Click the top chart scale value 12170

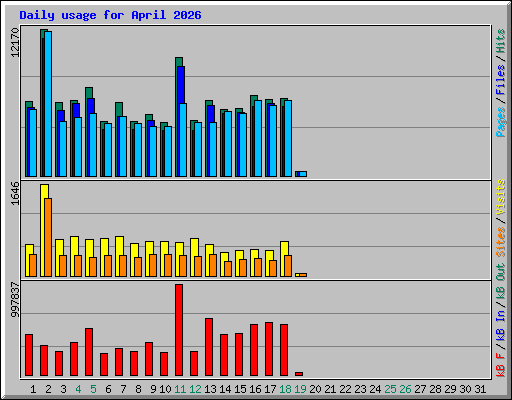coord(15,42)
